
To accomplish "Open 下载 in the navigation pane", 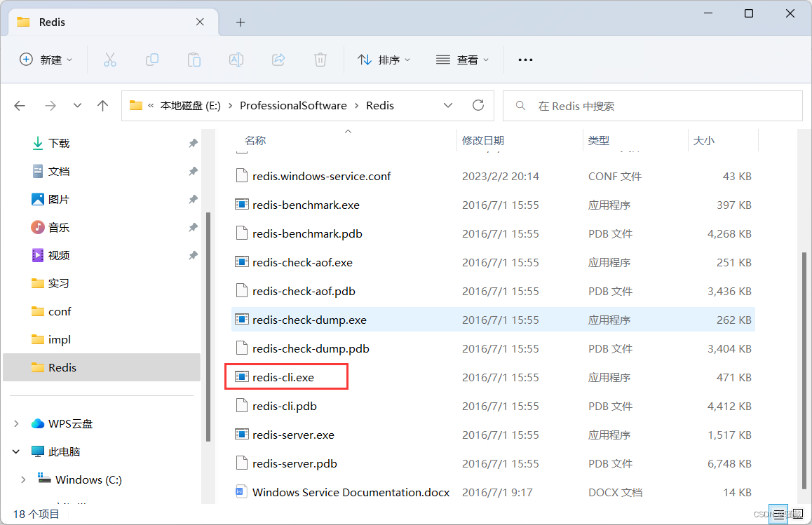I will (x=58, y=143).
